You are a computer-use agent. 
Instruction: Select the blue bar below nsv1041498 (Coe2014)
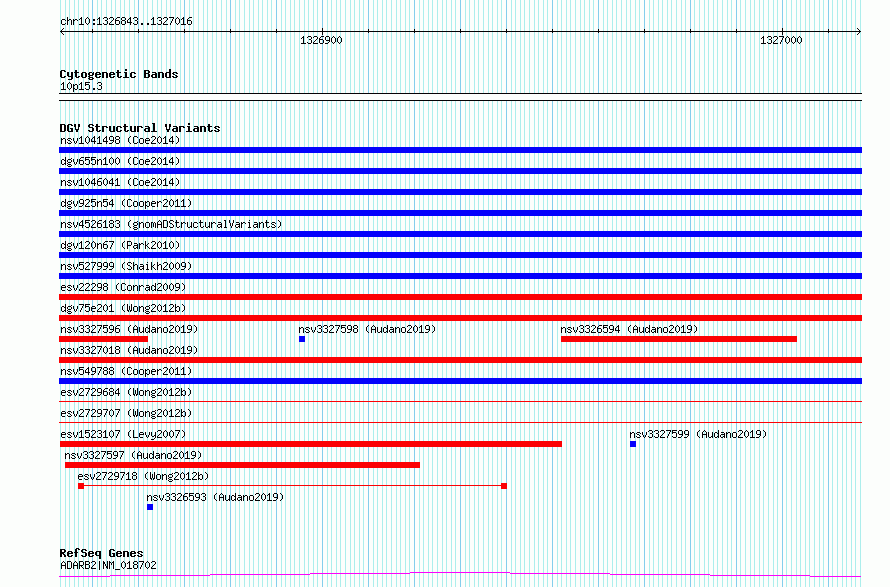pyautogui.click(x=460, y=150)
